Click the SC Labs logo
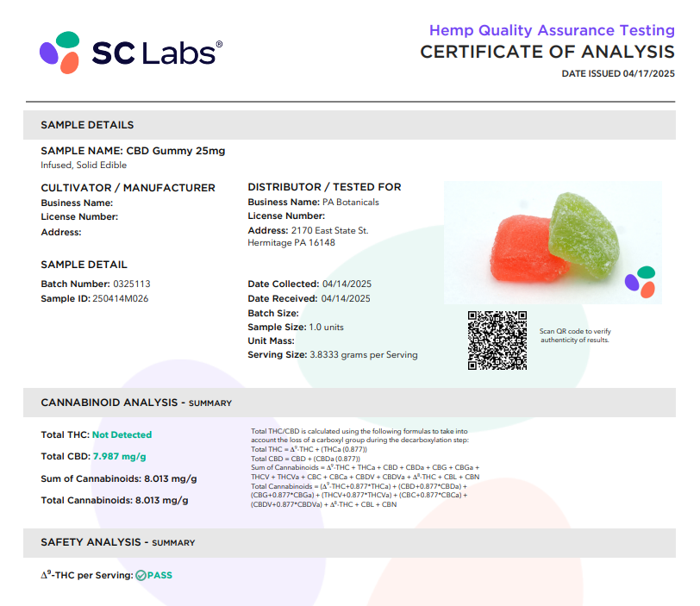700x606 pixels. (131, 53)
